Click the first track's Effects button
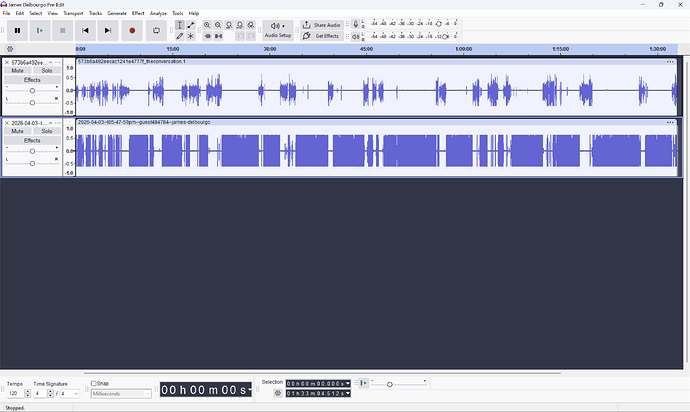 (32, 80)
